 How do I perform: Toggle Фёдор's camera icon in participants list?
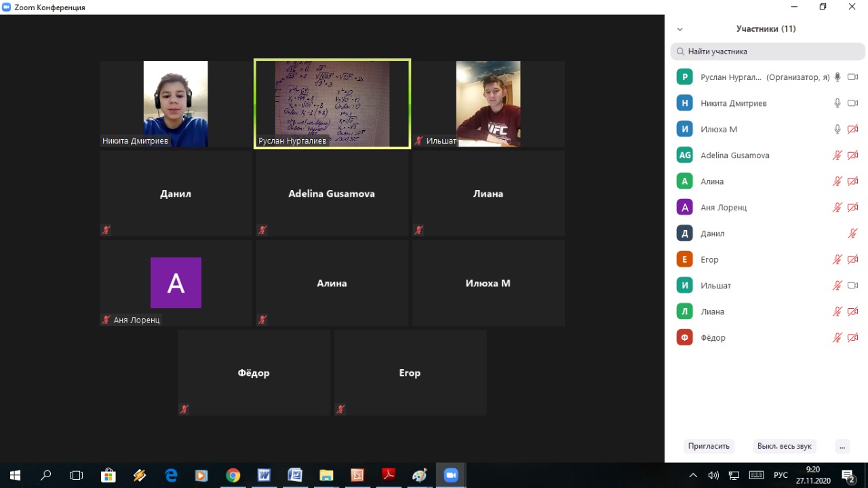[x=852, y=337]
